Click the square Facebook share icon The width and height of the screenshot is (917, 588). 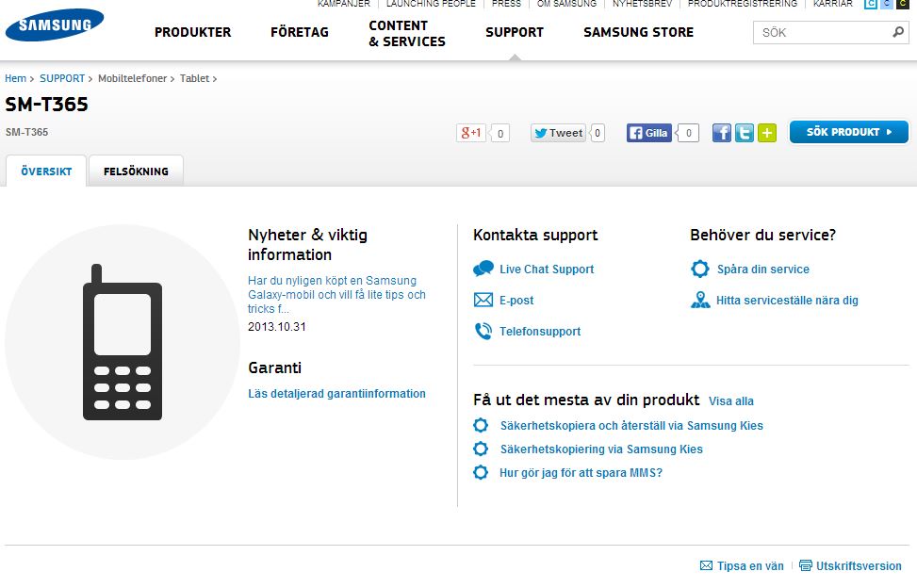pyautogui.click(x=722, y=133)
